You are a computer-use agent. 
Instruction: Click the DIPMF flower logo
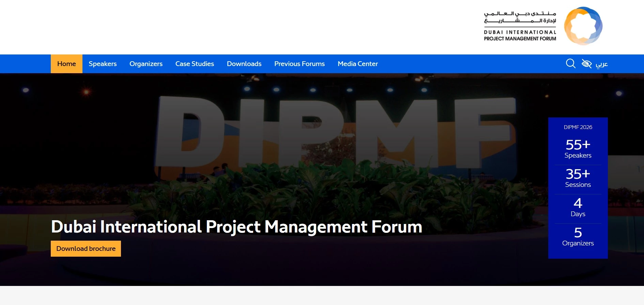(x=583, y=26)
